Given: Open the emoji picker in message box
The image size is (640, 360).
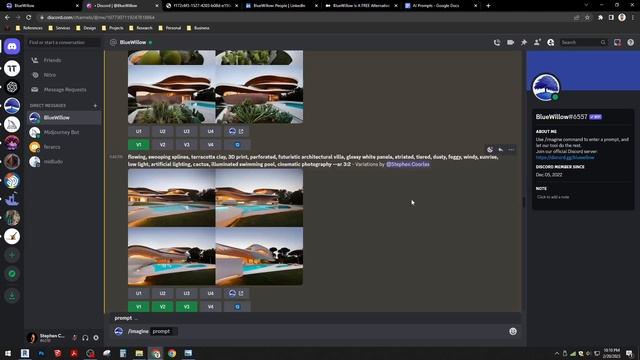Looking at the screenshot, I should point(513,331).
